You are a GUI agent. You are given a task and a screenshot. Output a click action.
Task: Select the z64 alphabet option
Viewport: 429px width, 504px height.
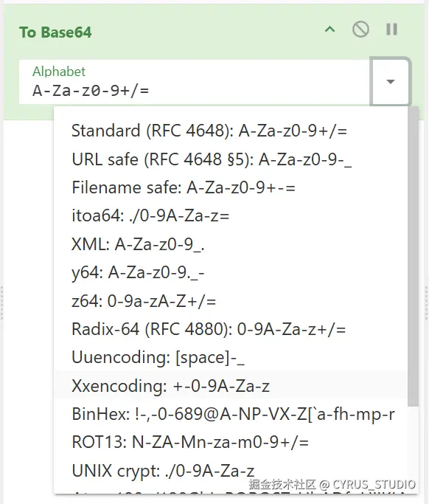point(231,301)
